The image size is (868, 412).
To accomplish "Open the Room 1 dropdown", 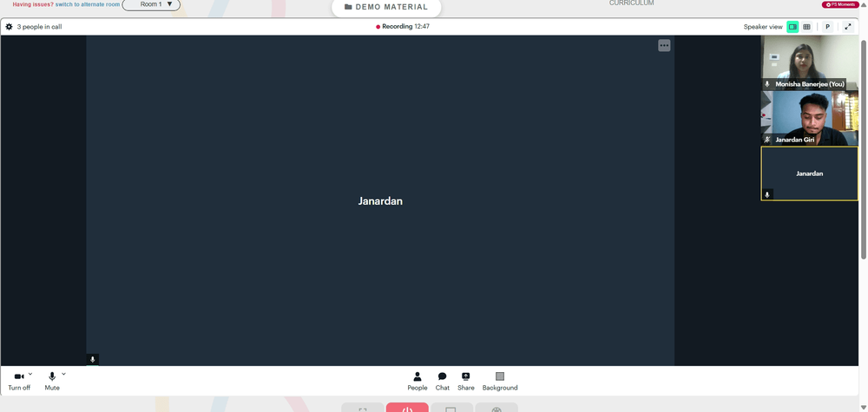I will point(151,4).
